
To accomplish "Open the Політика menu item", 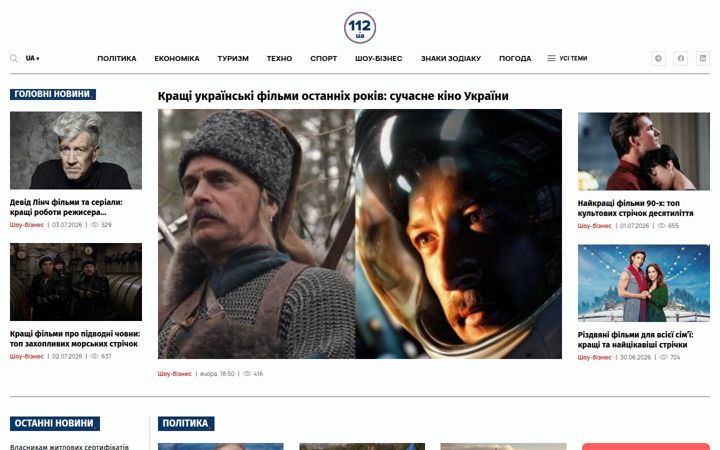I will point(117,58).
